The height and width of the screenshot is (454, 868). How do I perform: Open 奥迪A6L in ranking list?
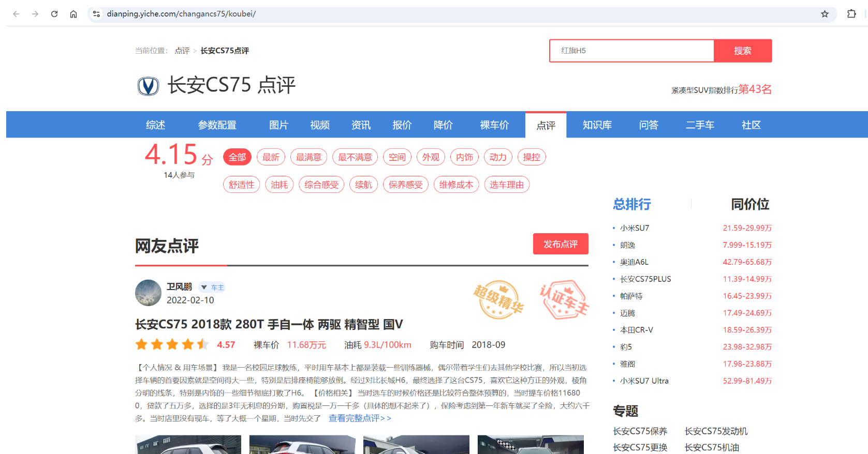(635, 262)
